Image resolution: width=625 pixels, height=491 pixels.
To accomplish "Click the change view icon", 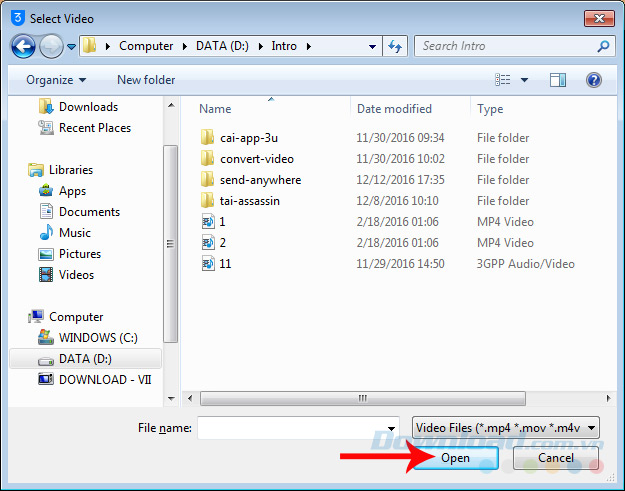I will click(502, 80).
